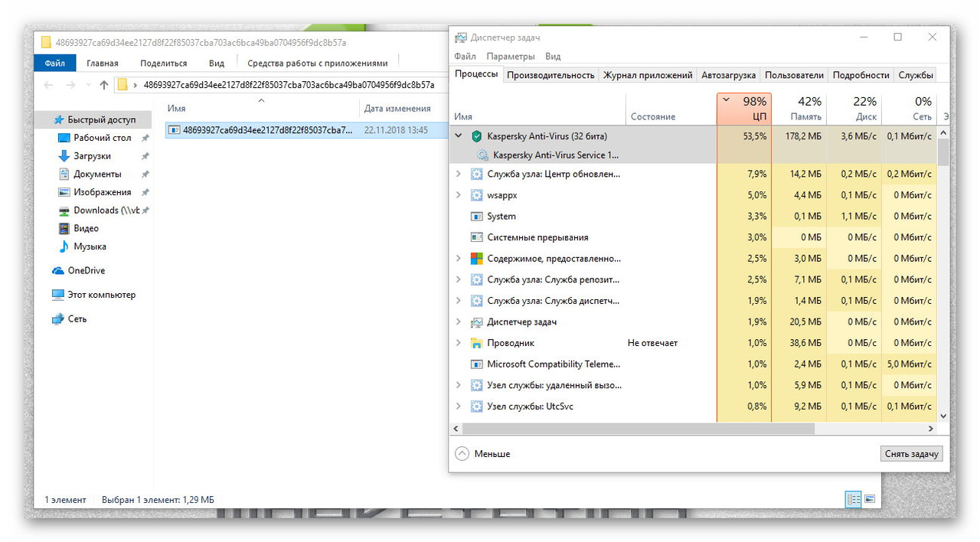Collapse the Kaspersky Anti-Virus process group
The image size is (980, 542).
[459, 136]
